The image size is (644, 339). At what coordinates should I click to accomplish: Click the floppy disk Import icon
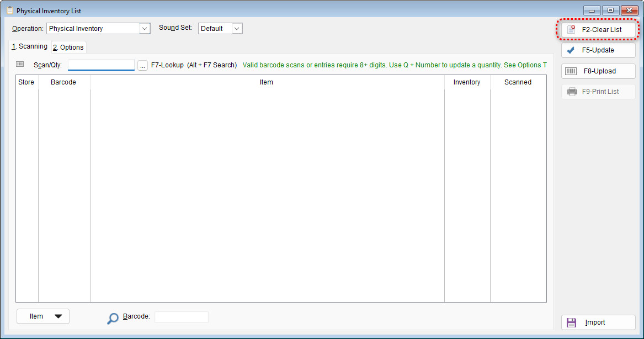click(572, 322)
